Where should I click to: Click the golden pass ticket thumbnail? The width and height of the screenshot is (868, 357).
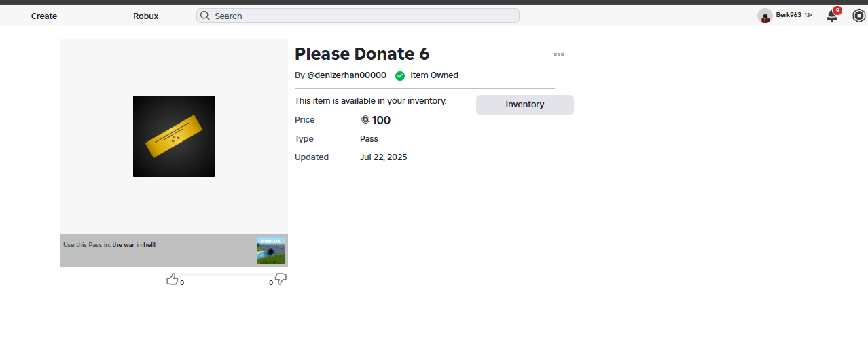[x=174, y=136]
